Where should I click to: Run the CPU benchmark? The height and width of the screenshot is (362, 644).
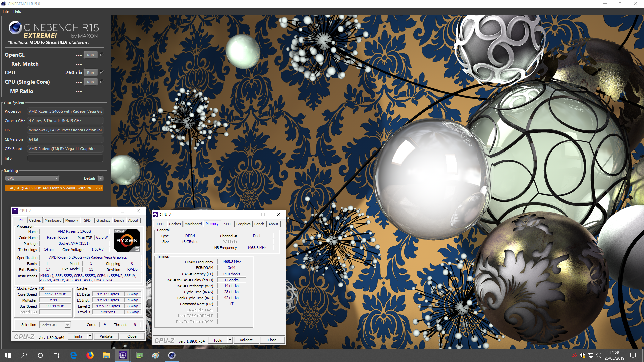tap(91, 73)
